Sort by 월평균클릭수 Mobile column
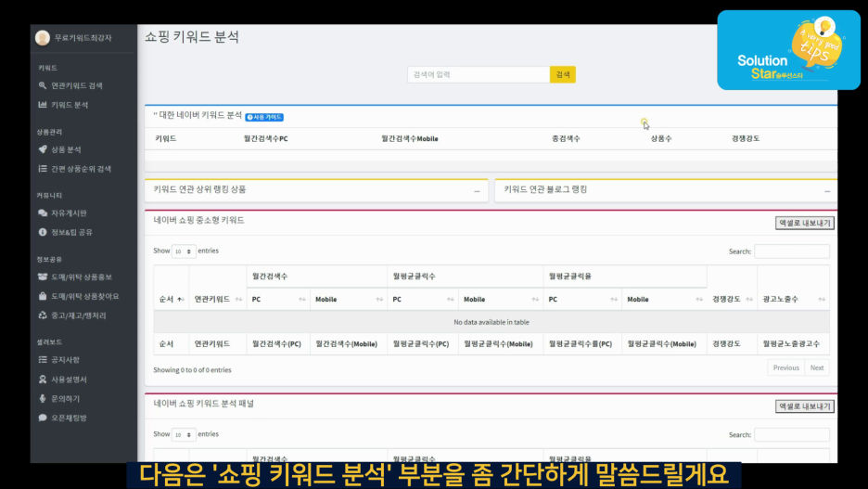 tap(501, 299)
